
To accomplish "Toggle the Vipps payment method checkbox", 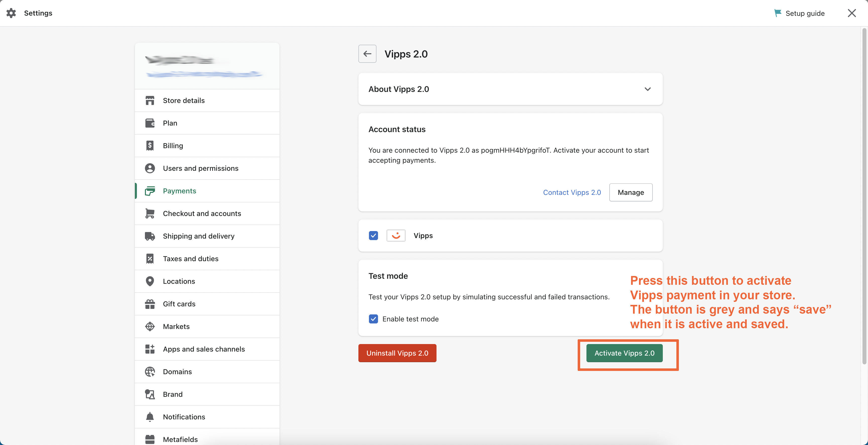I will coord(373,235).
